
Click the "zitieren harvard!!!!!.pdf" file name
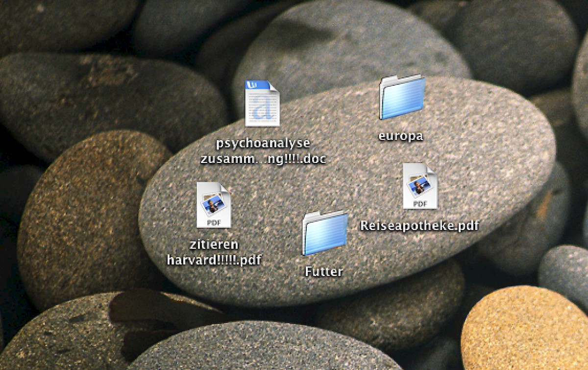point(214,253)
